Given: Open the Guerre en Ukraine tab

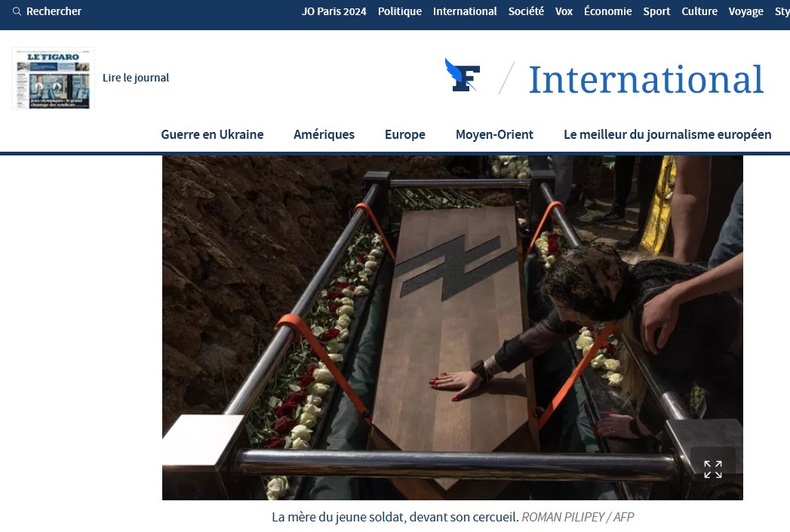Looking at the screenshot, I should [x=212, y=134].
